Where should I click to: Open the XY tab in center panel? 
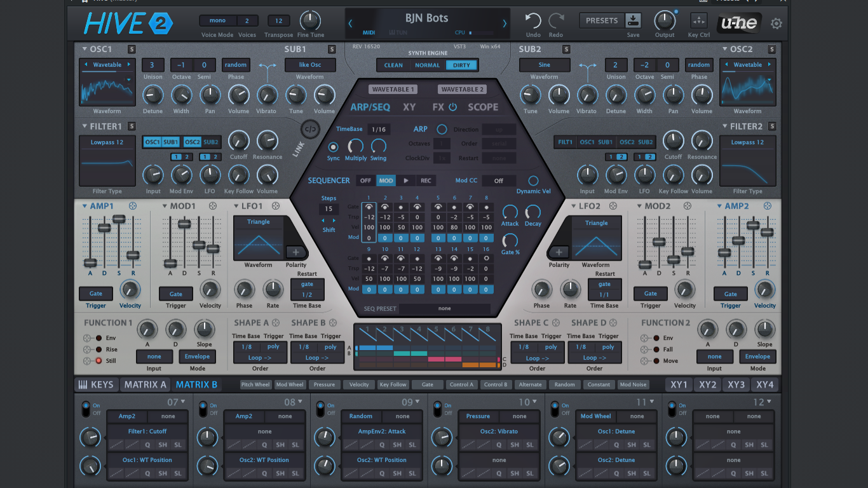pos(409,107)
